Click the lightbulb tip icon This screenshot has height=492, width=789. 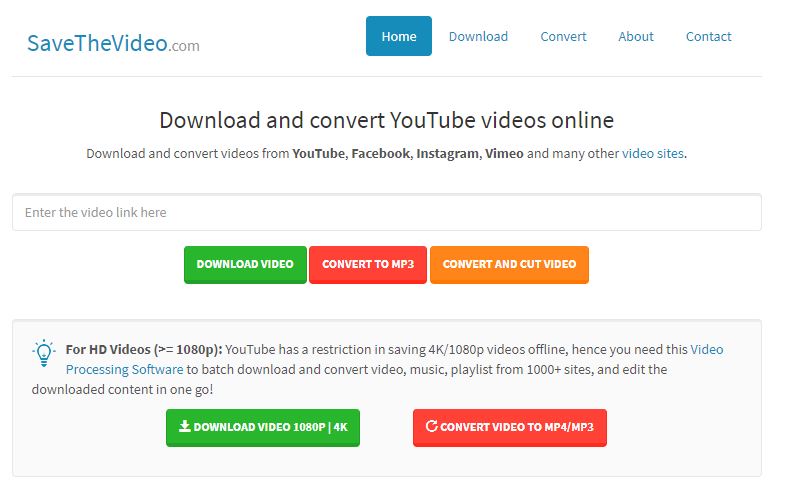click(44, 353)
